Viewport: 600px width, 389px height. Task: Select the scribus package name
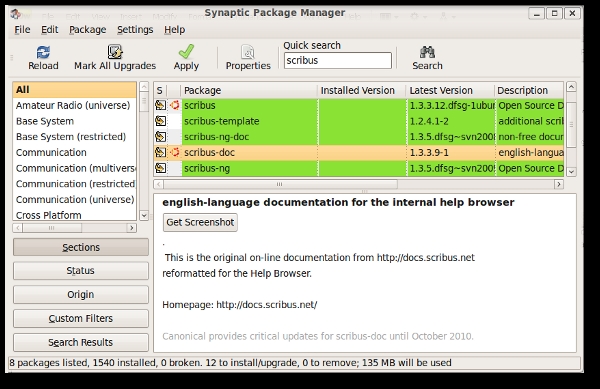click(200, 105)
